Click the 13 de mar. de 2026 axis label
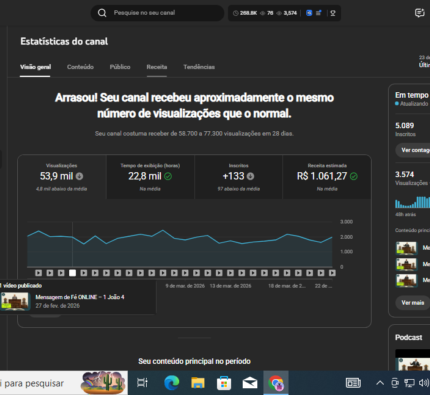Screen dimensions: 430x395 [230, 286]
